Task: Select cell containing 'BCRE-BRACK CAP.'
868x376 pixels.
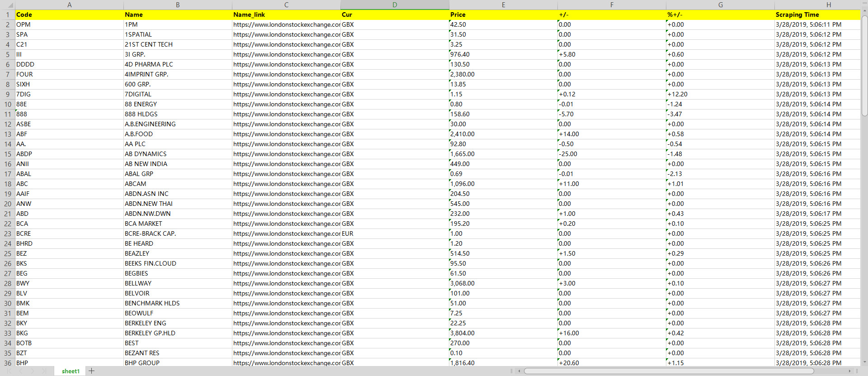Action: [178, 233]
